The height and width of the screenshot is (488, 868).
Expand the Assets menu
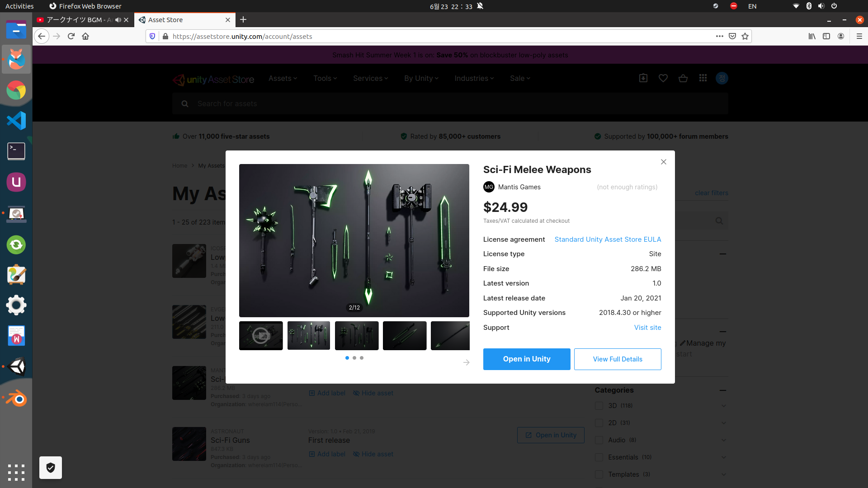[x=283, y=79]
